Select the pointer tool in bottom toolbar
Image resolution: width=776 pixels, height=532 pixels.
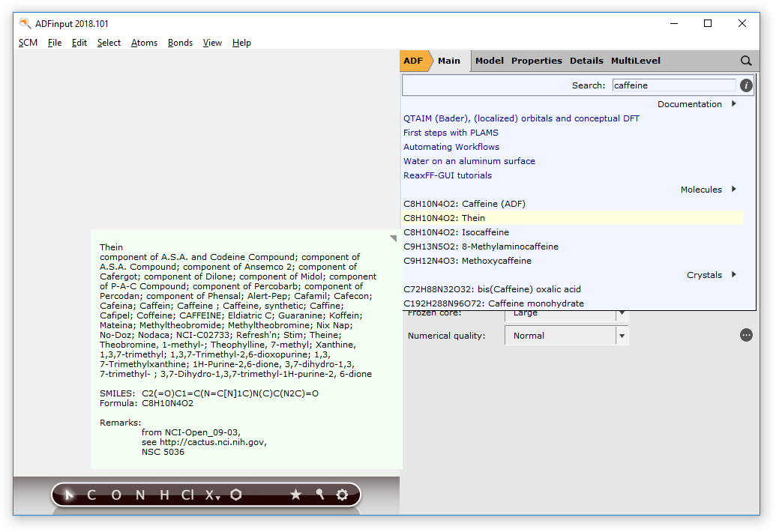(69, 495)
